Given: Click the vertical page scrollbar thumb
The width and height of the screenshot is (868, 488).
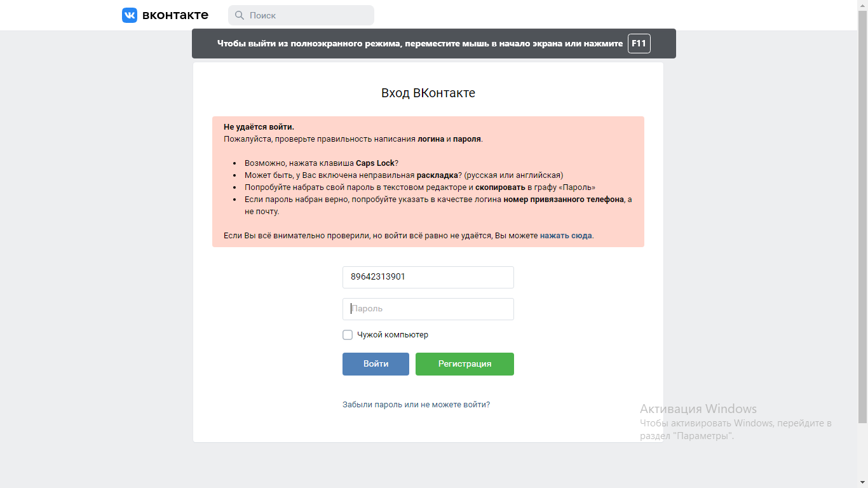Looking at the screenshot, I should pyautogui.click(x=862, y=216).
